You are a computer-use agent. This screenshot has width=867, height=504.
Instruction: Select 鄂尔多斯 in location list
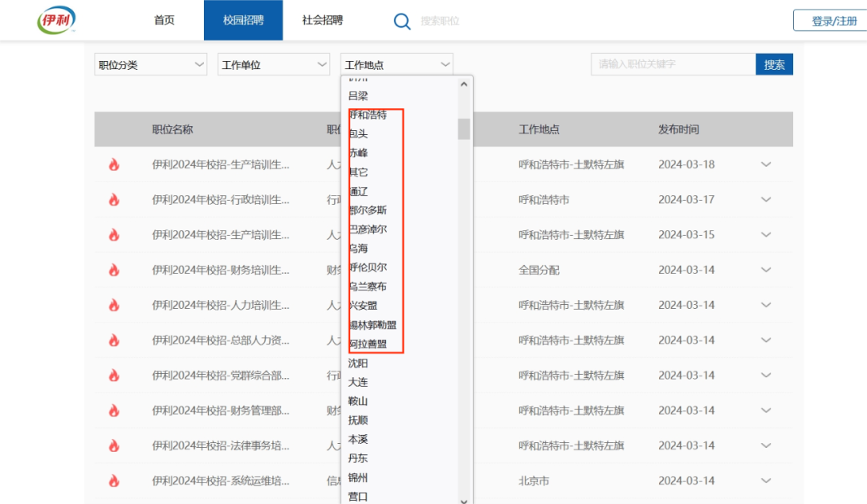pos(368,210)
